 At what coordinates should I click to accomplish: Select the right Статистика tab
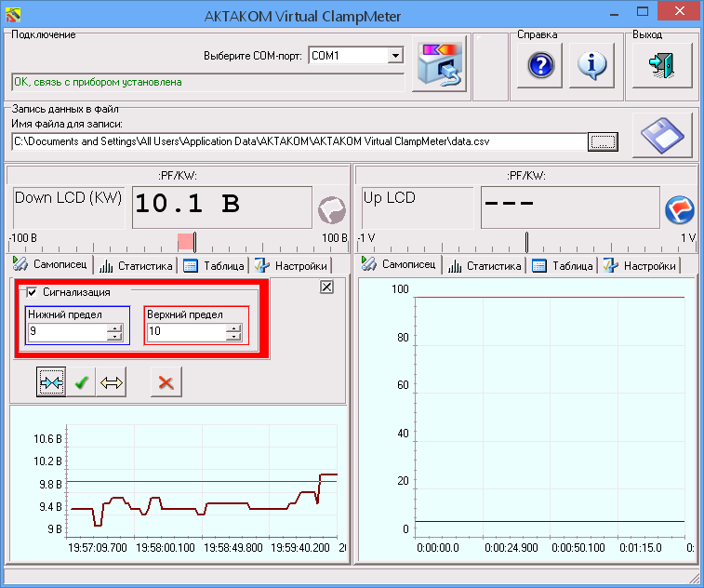[485, 266]
